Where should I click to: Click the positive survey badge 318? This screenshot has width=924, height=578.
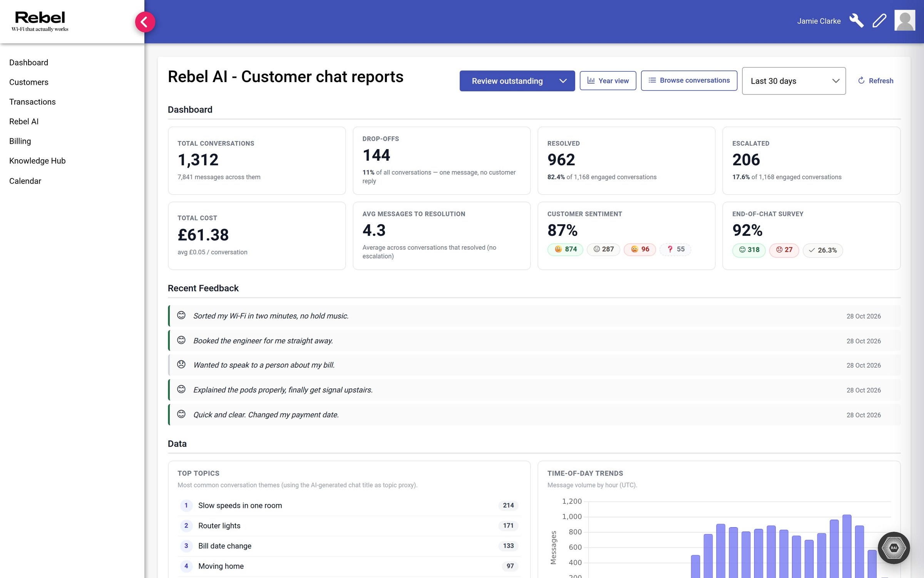tap(749, 250)
